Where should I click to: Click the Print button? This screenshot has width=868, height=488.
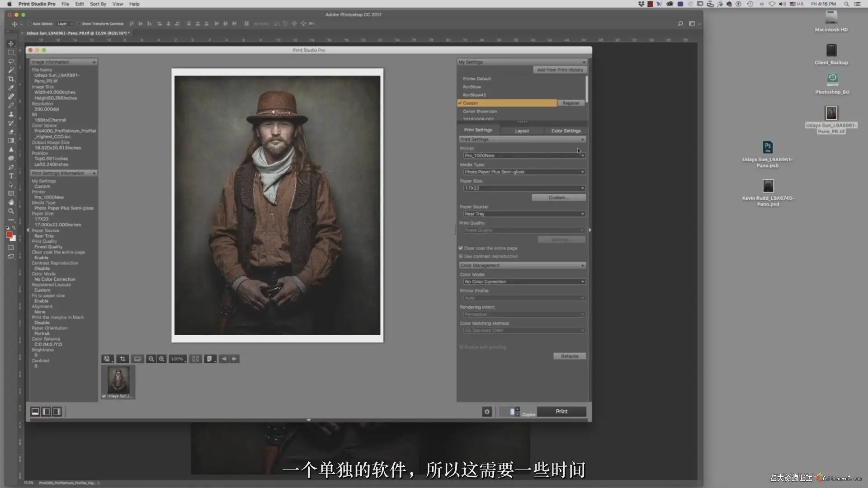click(561, 411)
